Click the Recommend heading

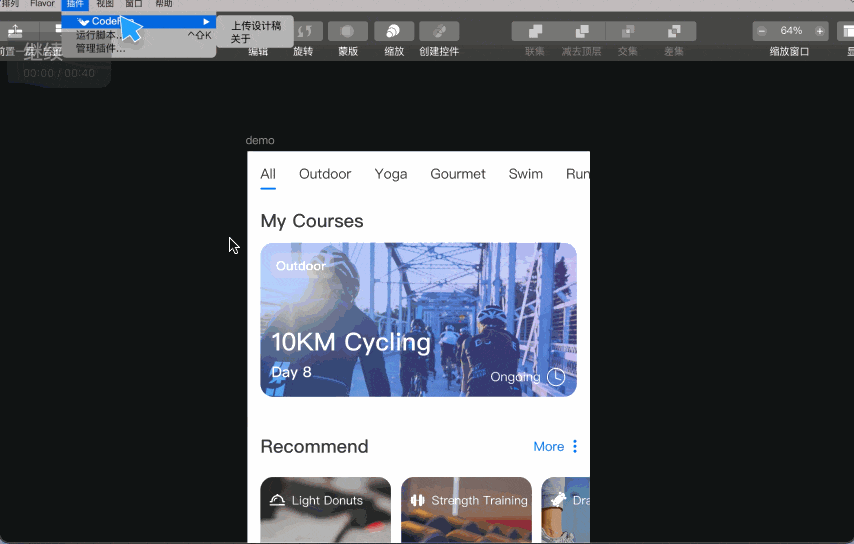click(314, 447)
